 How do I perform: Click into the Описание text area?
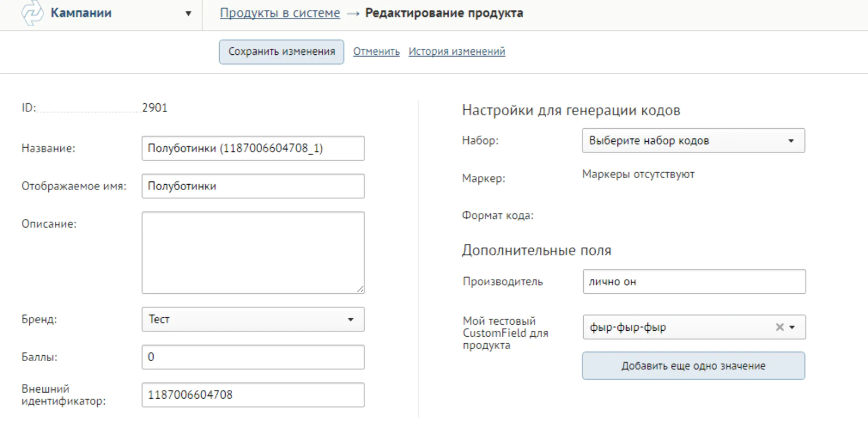(x=253, y=253)
